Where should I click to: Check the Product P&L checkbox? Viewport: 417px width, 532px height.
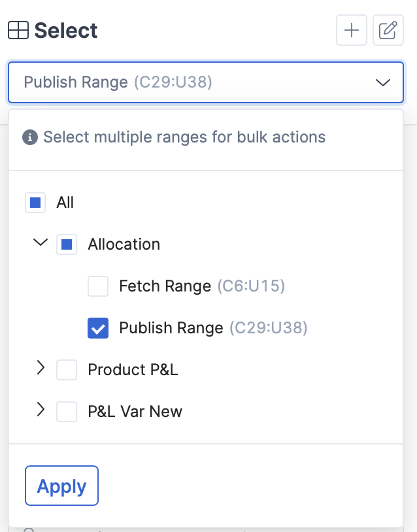tap(67, 370)
